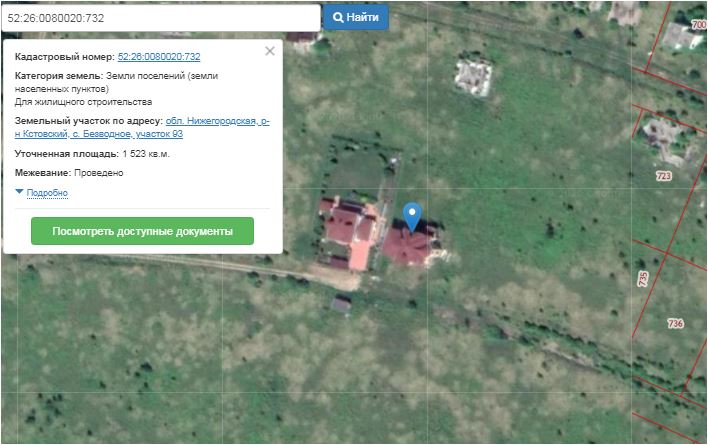This screenshot has height=445, width=708.
Task: Click the Межевание: Проведено text
Action: 69,173
